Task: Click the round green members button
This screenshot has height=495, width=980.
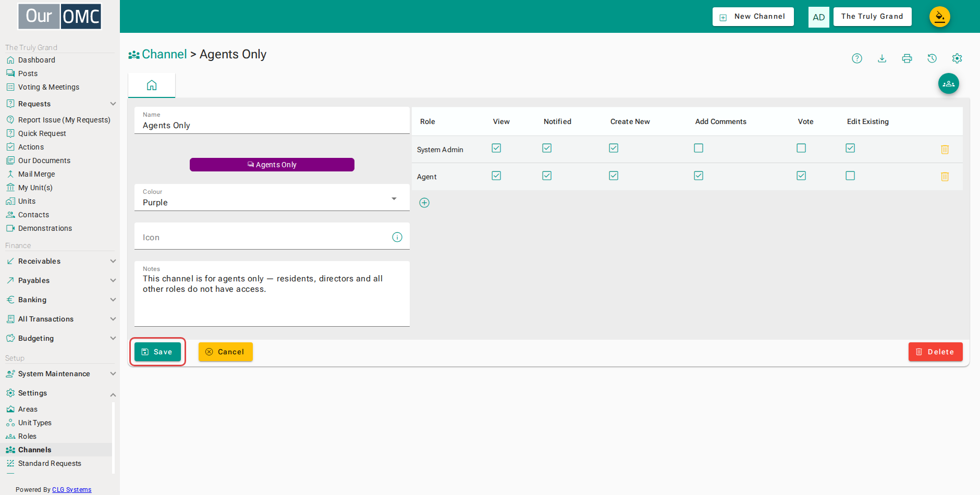Action: (949, 83)
